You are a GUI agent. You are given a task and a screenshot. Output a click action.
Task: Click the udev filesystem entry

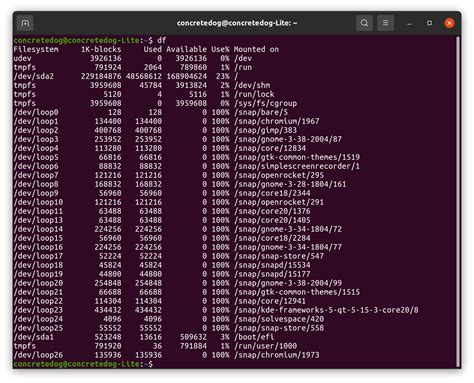point(23,58)
